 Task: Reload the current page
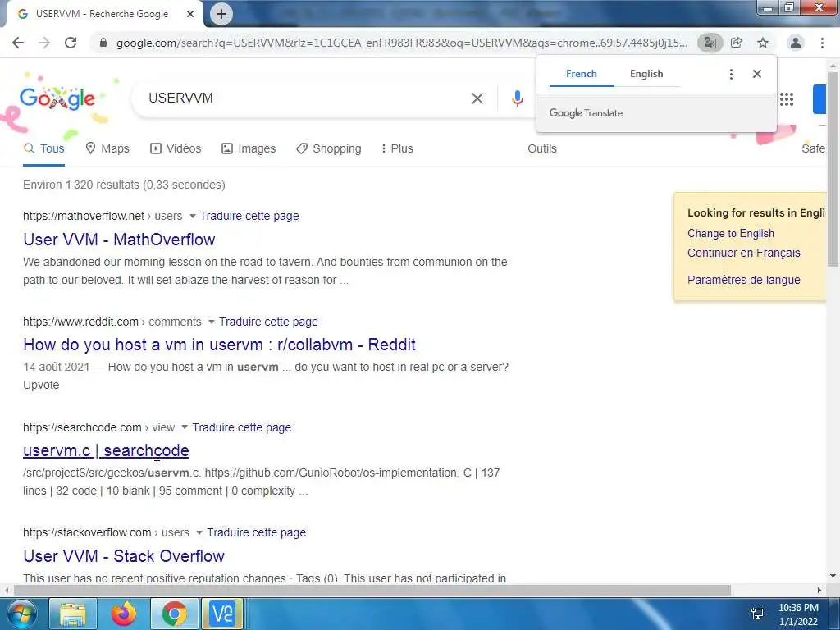(71, 43)
